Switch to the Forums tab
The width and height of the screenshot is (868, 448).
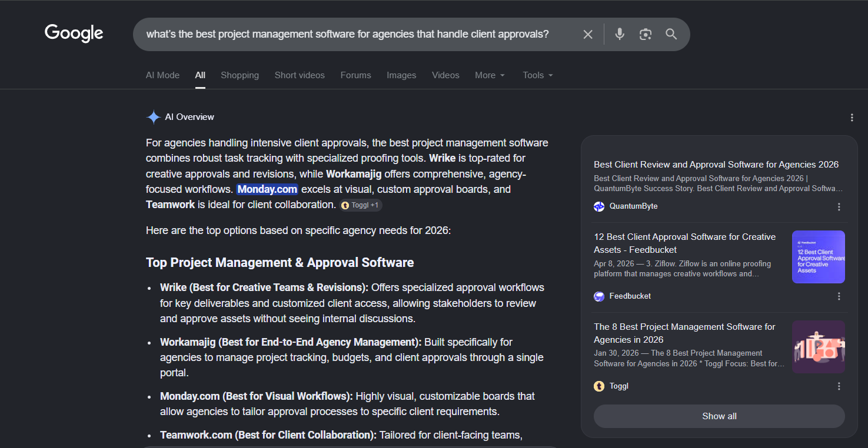pyautogui.click(x=355, y=75)
